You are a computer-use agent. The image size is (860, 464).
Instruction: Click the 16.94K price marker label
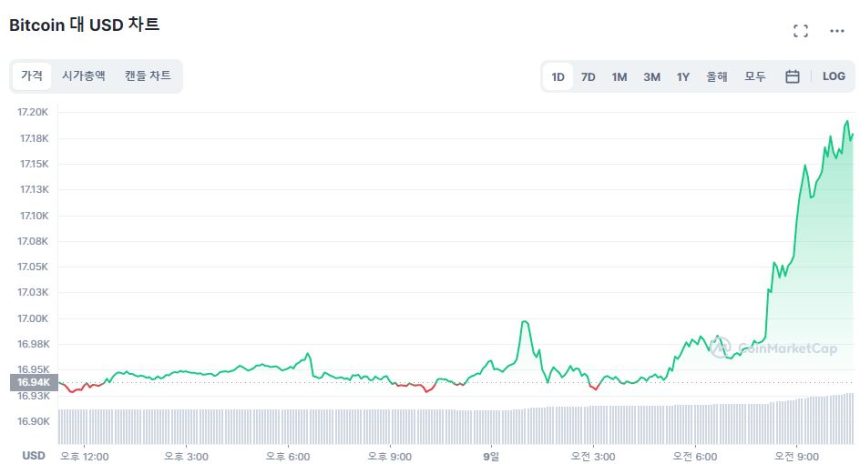(33, 382)
